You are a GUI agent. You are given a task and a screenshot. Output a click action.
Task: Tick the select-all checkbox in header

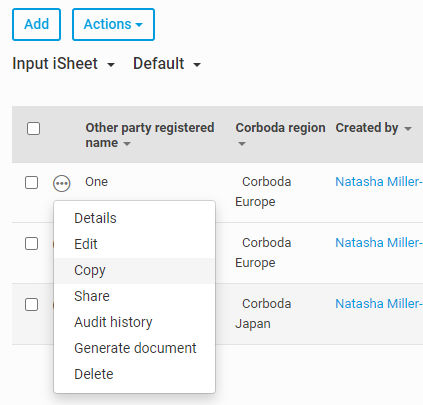[x=33, y=128]
